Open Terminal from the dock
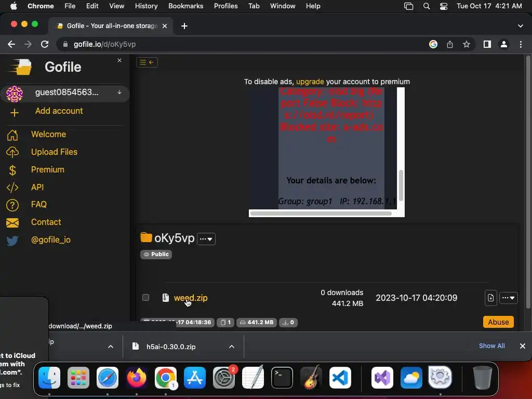532x399 pixels. (x=282, y=378)
